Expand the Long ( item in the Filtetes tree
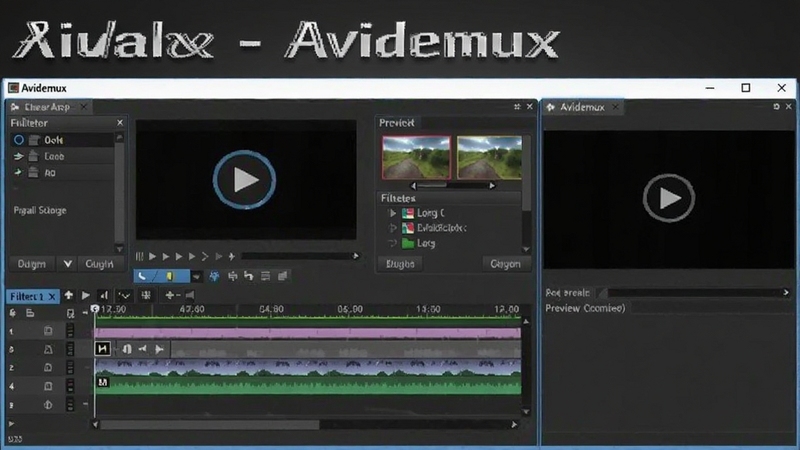The width and height of the screenshot is (800, 450). point(392,213)
